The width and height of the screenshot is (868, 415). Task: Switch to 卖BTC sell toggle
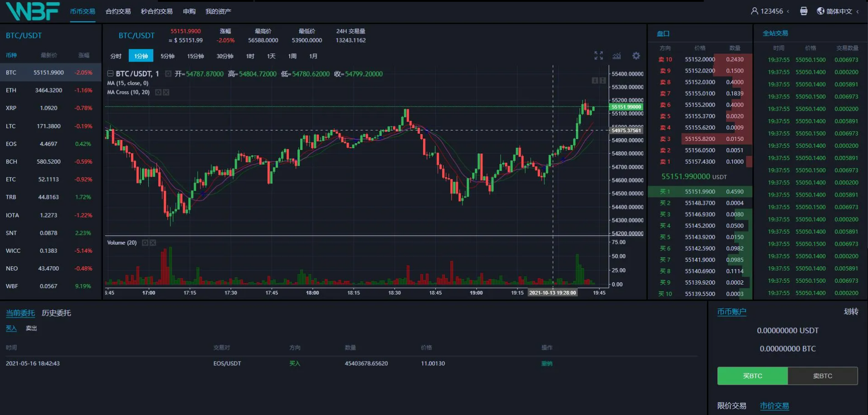(x=822, y=376)
